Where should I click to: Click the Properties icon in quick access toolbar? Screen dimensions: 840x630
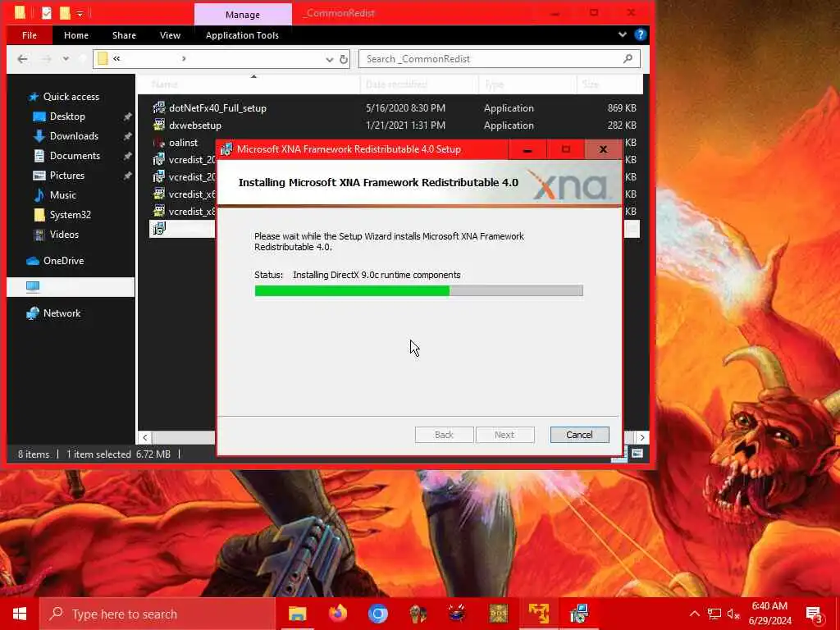pos(47,13)
